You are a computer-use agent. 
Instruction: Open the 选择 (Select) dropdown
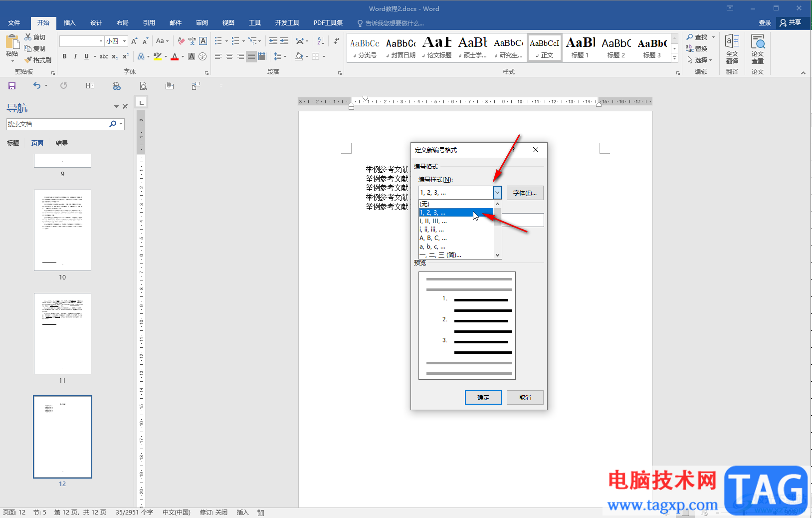coord(699,60)
